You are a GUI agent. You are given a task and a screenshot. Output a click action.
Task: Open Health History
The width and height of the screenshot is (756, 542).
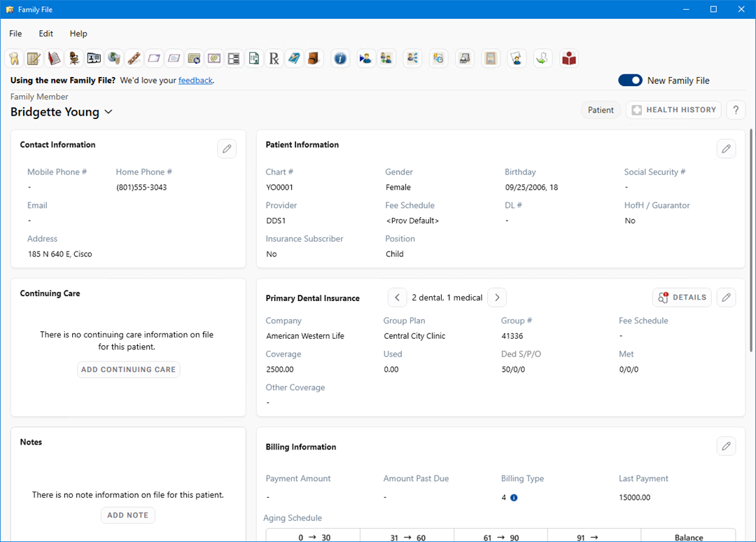pyautogui.click(x=674, y=110)
